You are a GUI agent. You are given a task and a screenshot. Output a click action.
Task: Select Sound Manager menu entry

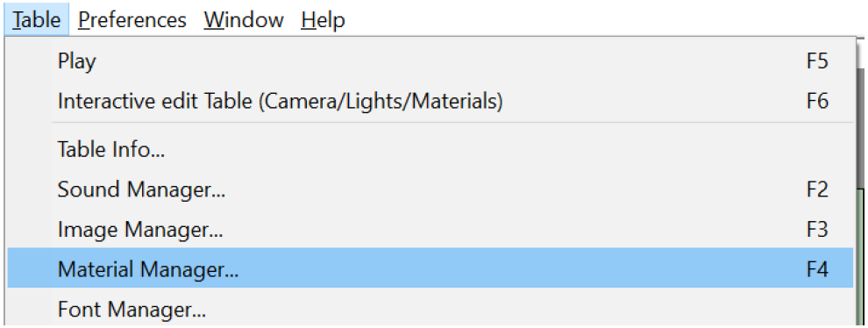(430, 189)
